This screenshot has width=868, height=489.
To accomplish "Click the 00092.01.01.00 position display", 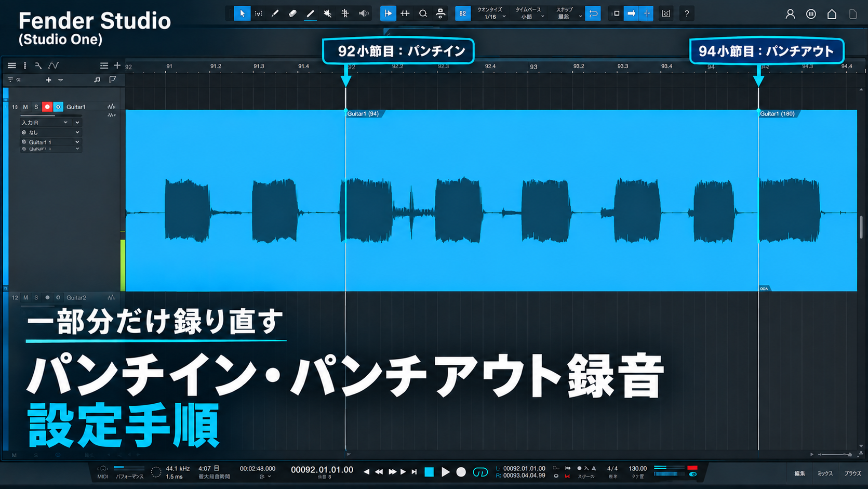I will coord(322,470).
